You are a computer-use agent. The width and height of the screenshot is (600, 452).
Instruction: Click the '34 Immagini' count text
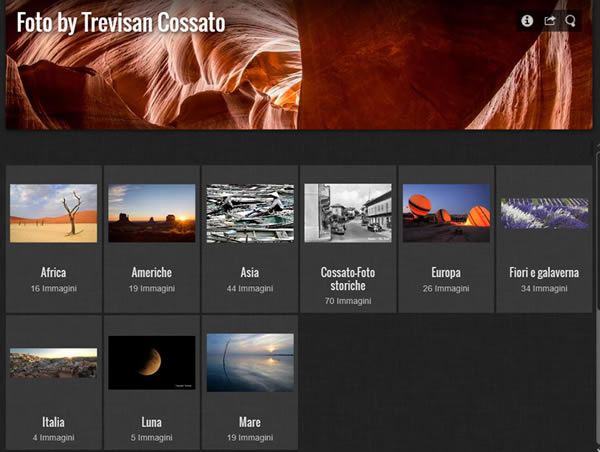pos(544,289)
